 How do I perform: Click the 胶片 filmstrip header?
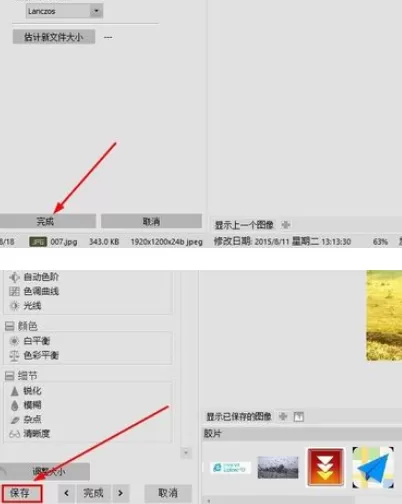pos(213,433)
